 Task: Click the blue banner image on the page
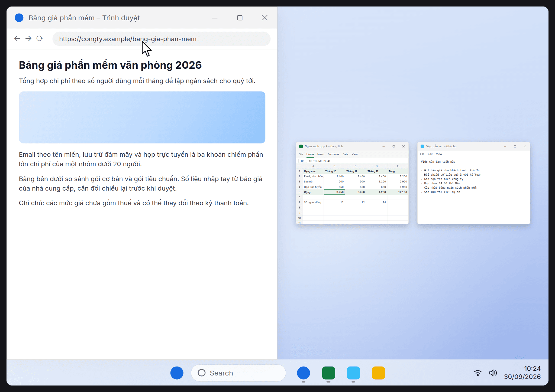pos(142,117)
